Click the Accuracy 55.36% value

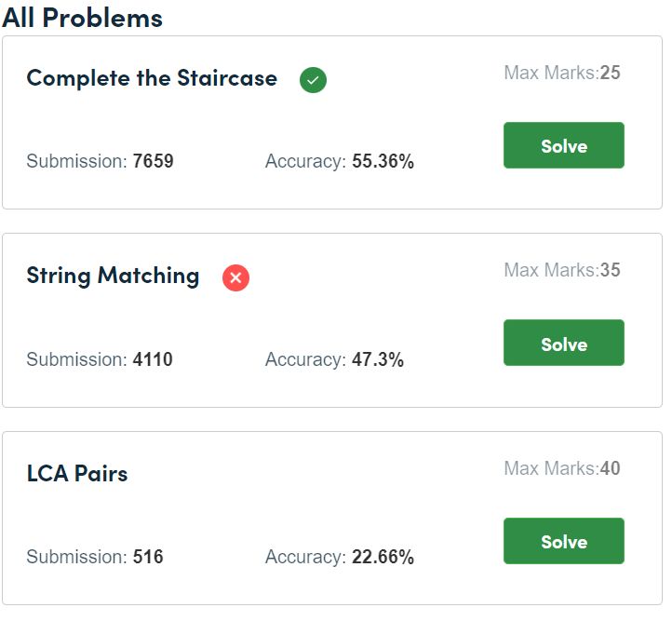(x=340, y=161)
